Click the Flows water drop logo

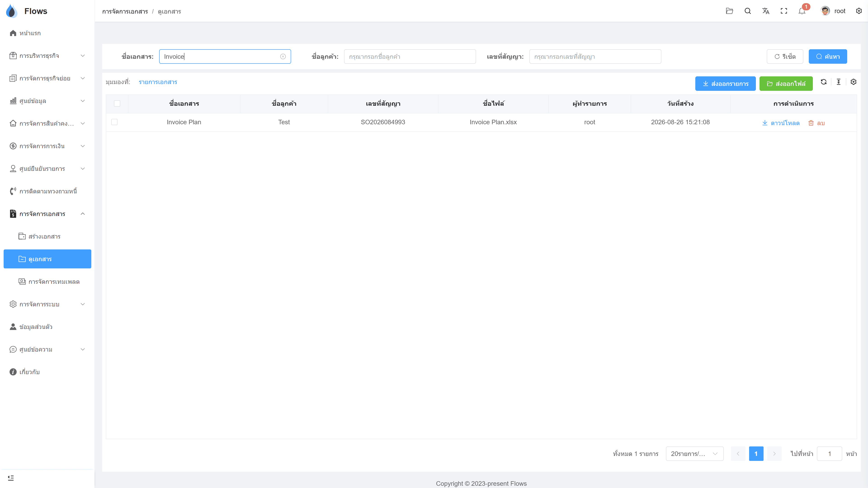(x=12, y=11)
